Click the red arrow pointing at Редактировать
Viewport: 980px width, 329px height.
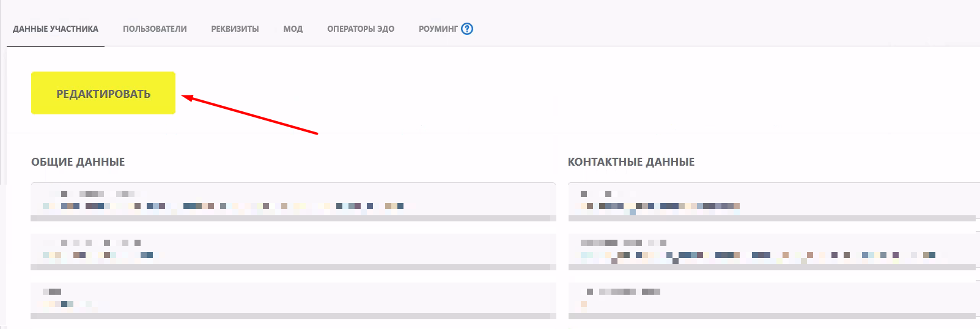(249, 114)
